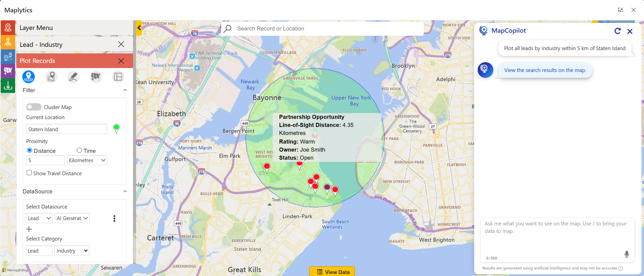Open the download icon in left sidebar
Viewport: 644px width, 276px height.
click(8, 86)
